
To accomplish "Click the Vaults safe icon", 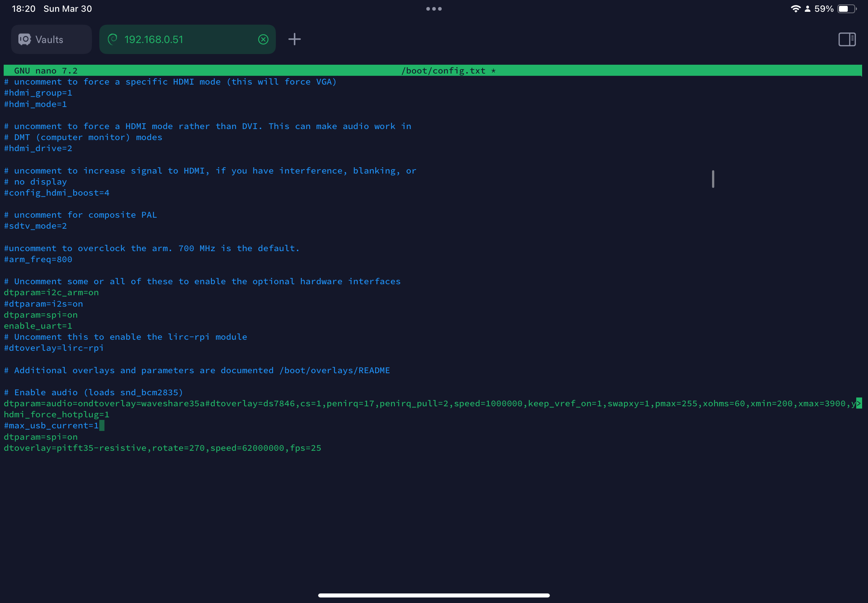I will coord(25,39).
